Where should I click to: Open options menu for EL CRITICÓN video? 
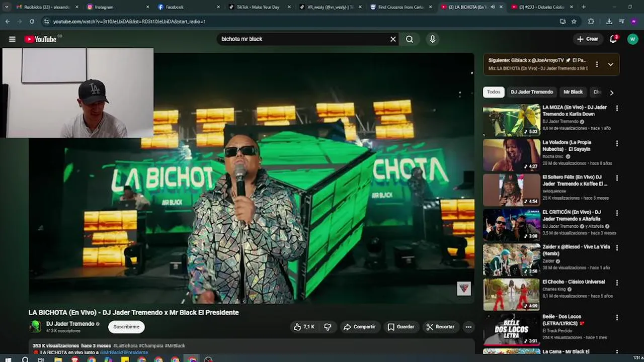click(617, 213)
